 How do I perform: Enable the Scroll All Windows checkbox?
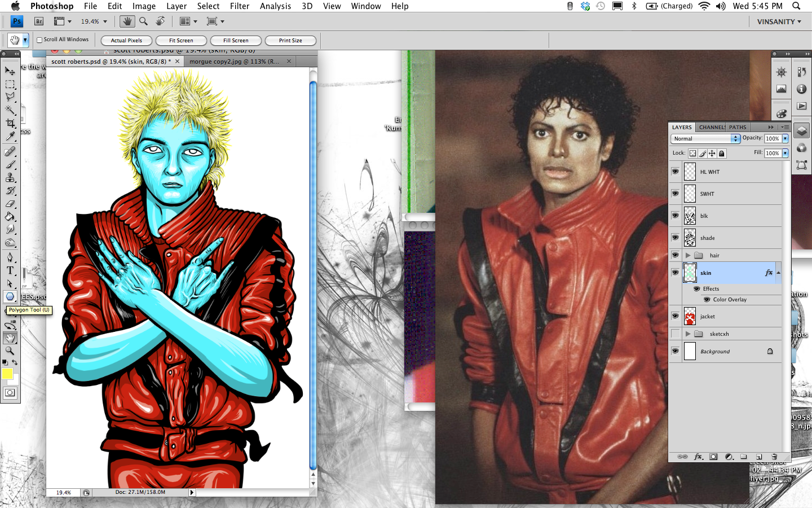[39, 40]
